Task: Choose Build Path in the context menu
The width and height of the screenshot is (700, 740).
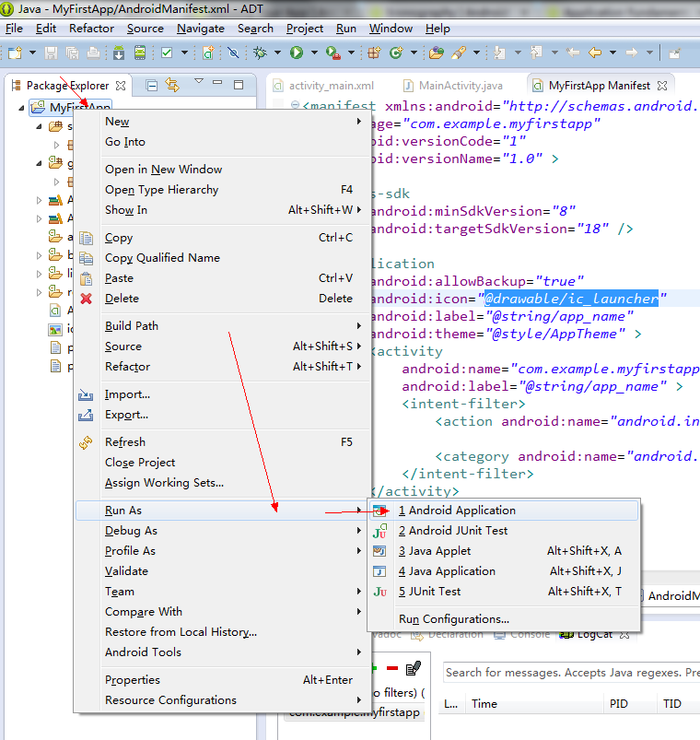Action: pos(223,326)
